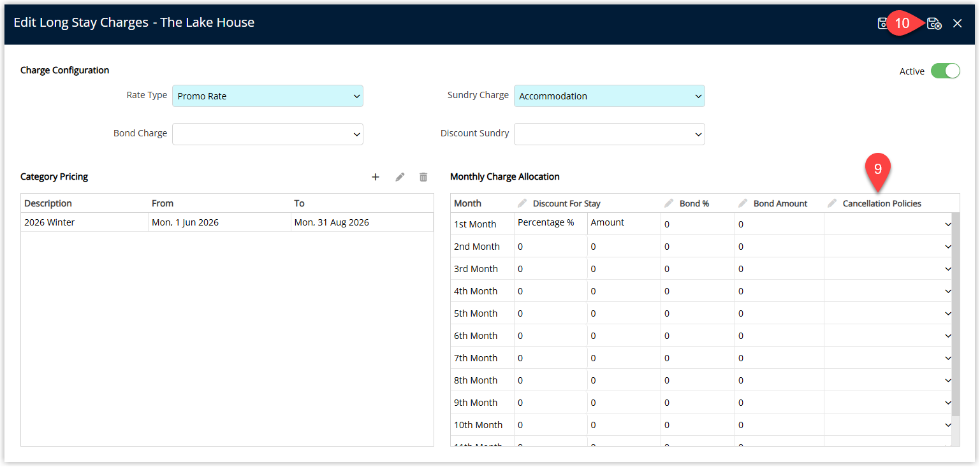980x467 pixels.
Task: Click pencil icon beside Discount For Stay
Action: point(522,203)
